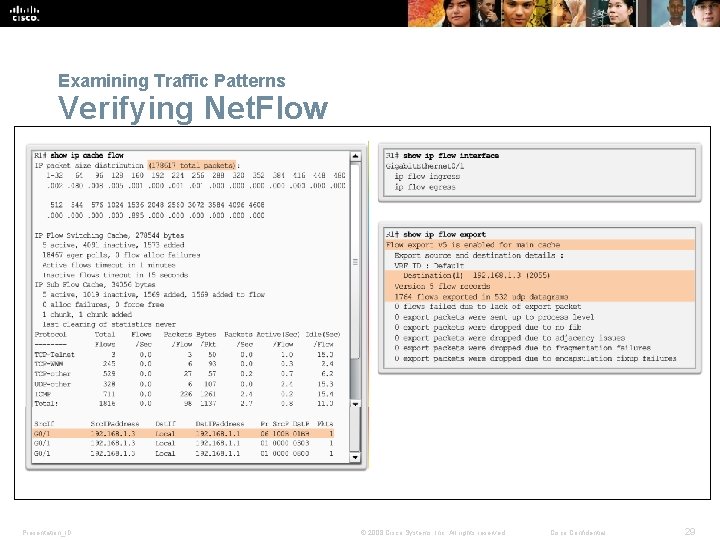Select the highlighted Gi0/1 flow row

coord(184,433)
